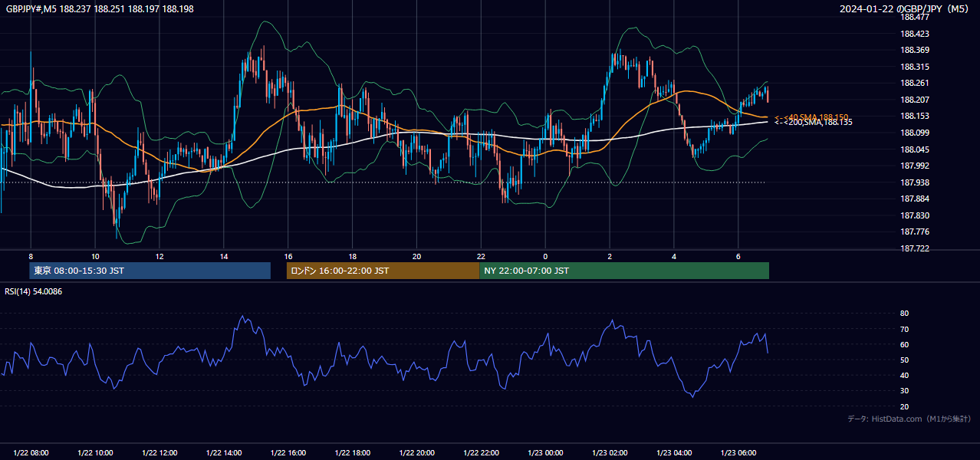Click RSI scale value 50
The image size is (980, 460).
click(x=904, y=360)
